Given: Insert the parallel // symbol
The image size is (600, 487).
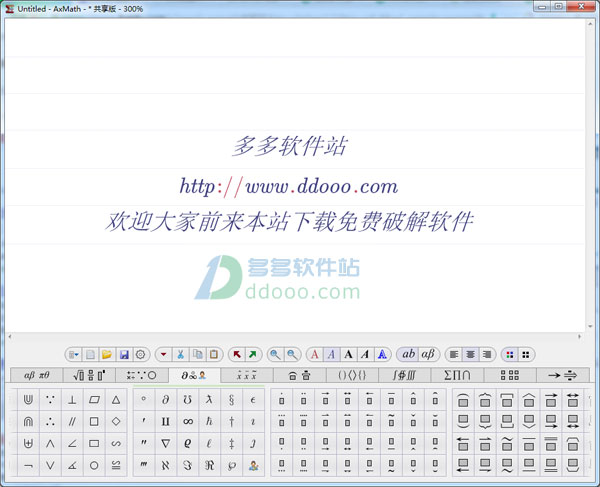Looking at the screenshot, I should click(72, 422).
